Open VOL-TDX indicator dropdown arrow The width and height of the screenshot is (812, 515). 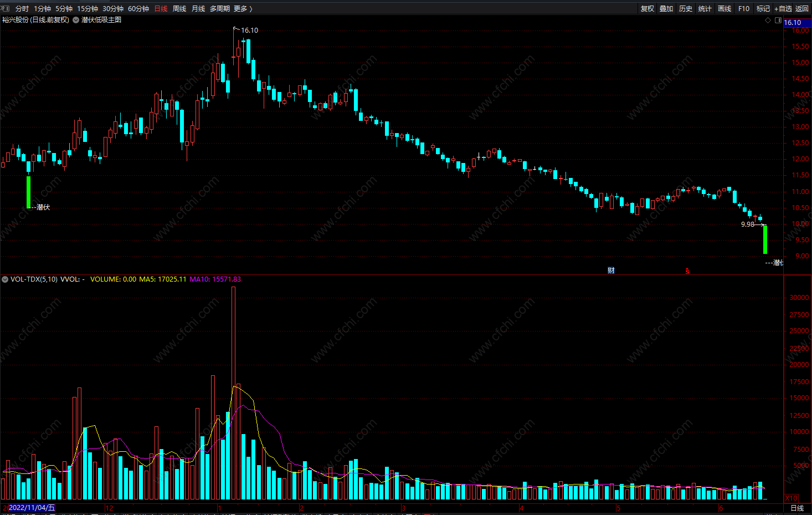[x=5, y=279]
